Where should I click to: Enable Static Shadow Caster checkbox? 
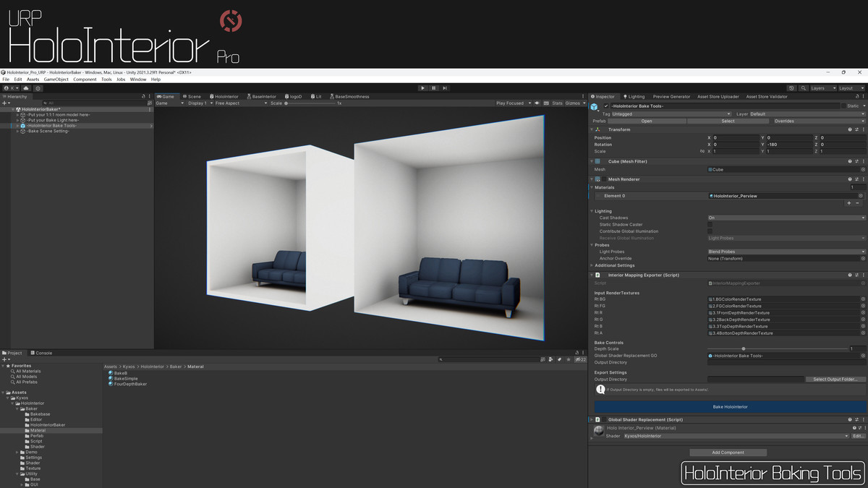click(710, 224)
